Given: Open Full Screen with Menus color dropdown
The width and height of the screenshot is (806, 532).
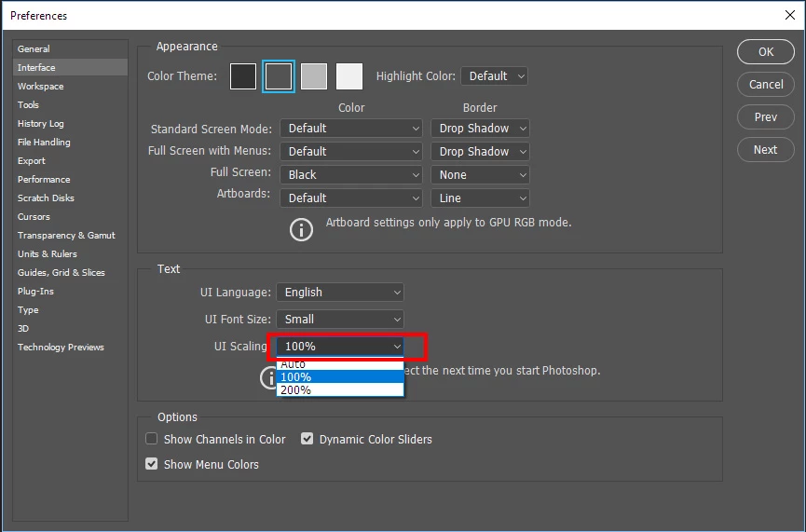Looking at the screenshot, I should pyautogui.click(x=351, y=152).
